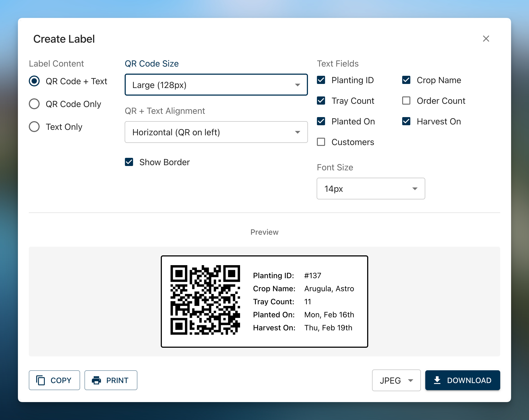529x420 pixels.
Task: Select the QR Code Only option
Action: [x=34, y=104]
